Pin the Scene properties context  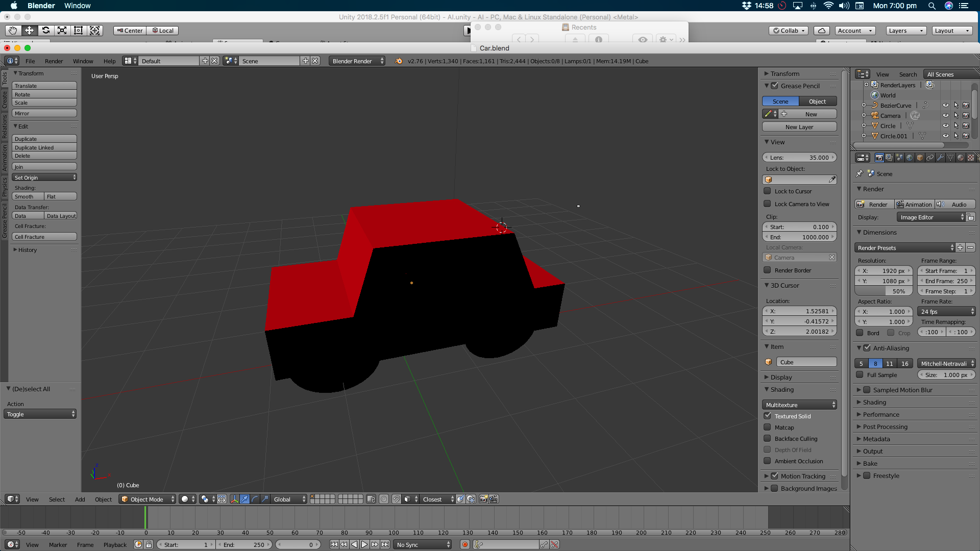coord(860,173)
